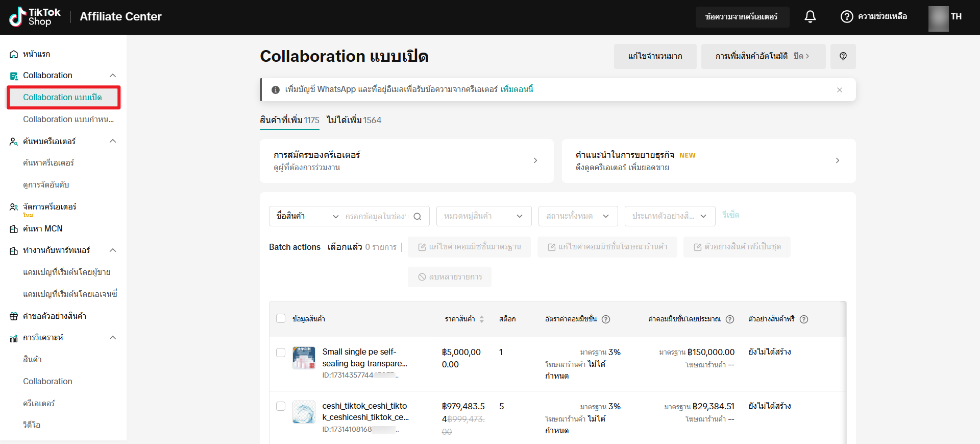This screenshot has height=444, width=980.
Task: Click the notification bell icon
Action: pyautogui.click(x=810, y=17)
